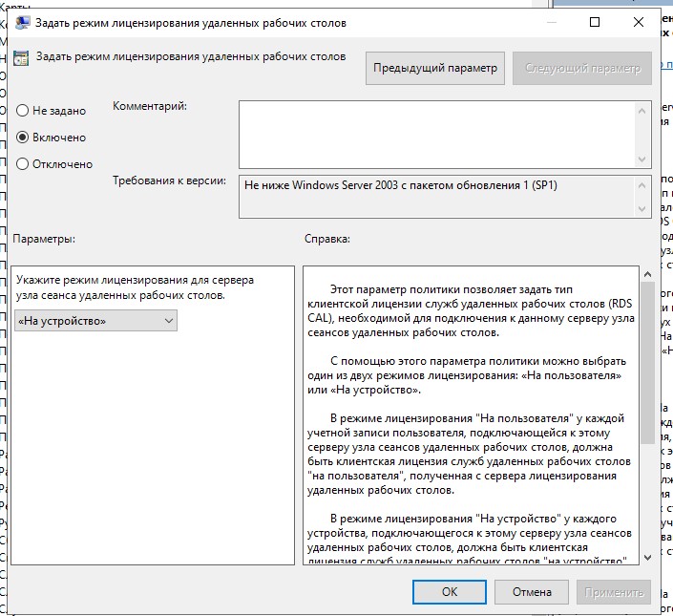
Task: Click the "Требования к версии:" label
Action: [x=169, y=181]
